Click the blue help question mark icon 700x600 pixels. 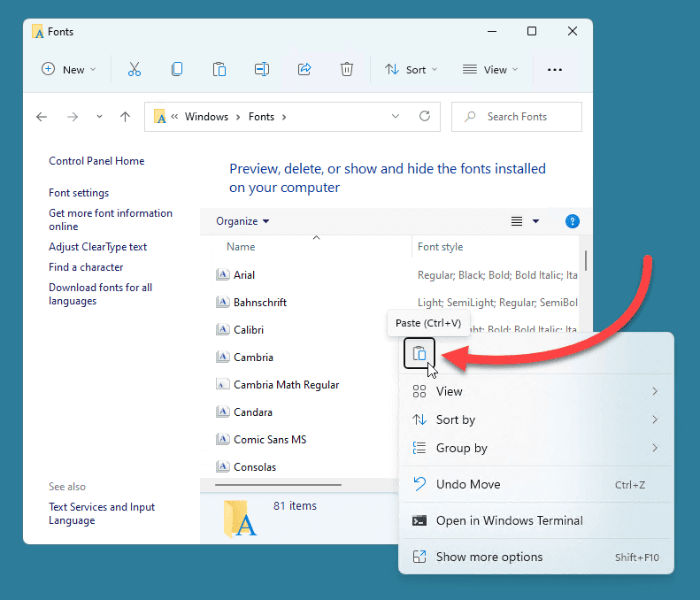[572, 221]
